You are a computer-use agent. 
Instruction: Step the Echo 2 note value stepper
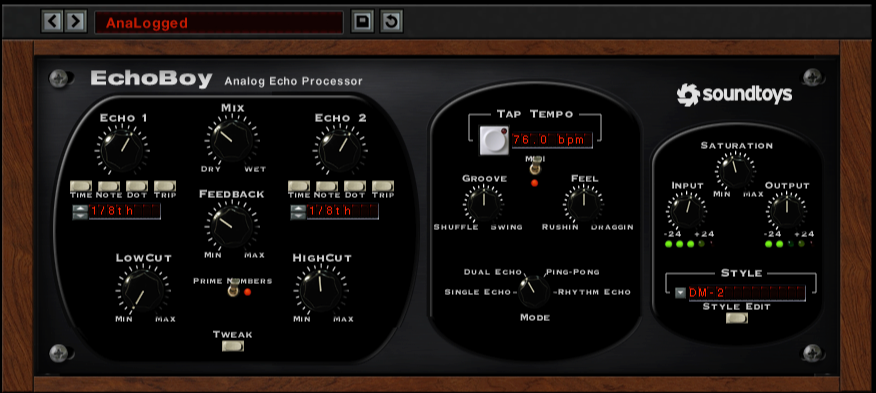[298, 212]
